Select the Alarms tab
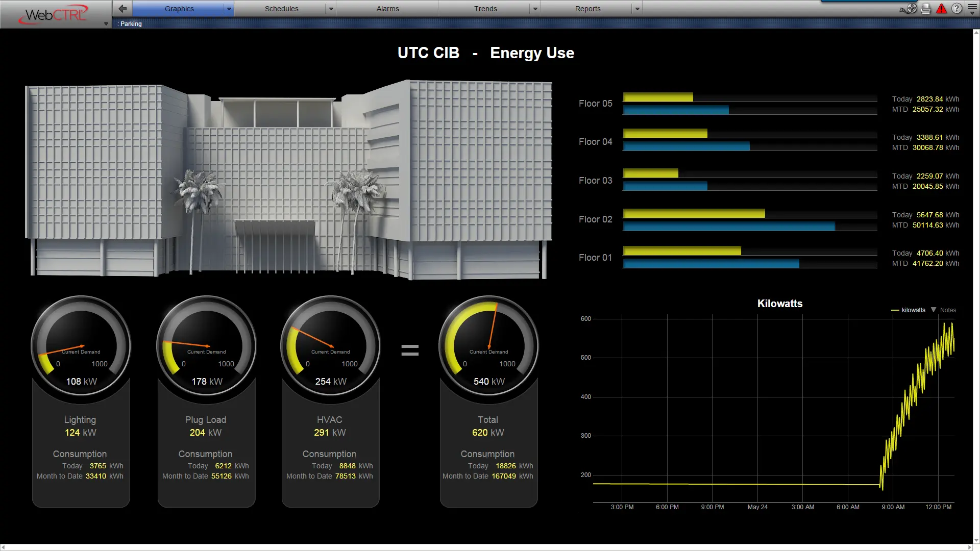The height and width of the screenshot is (551, 980). coord(387,9)
